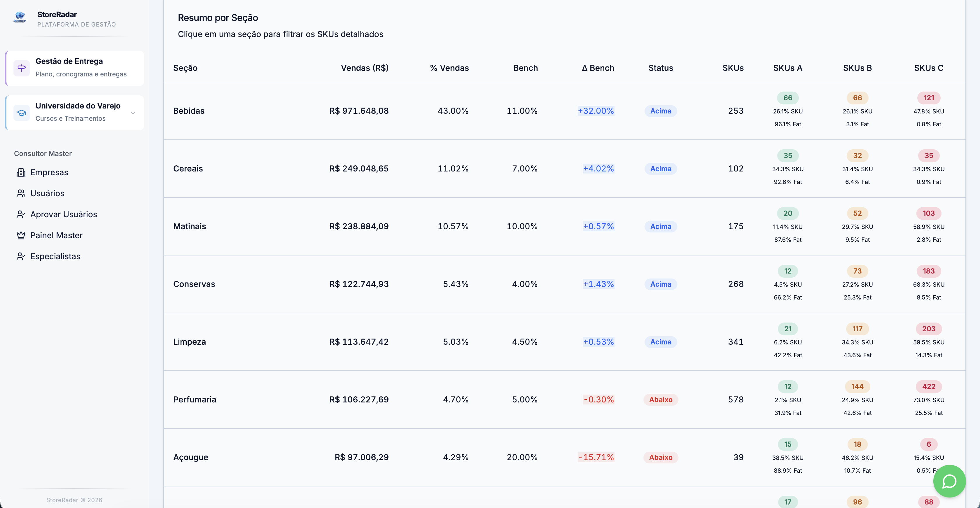Filter by the Açougue section row
980x508 pixels.
pos(564,458)
